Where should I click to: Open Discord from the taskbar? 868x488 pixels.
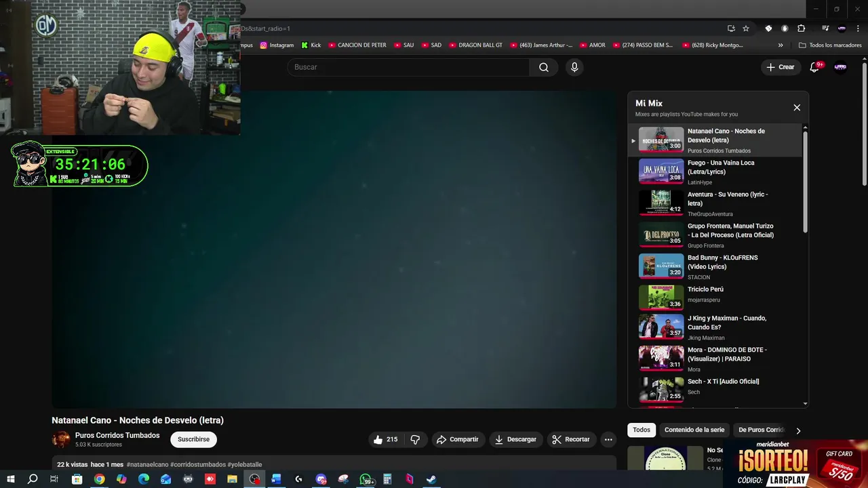321,479
